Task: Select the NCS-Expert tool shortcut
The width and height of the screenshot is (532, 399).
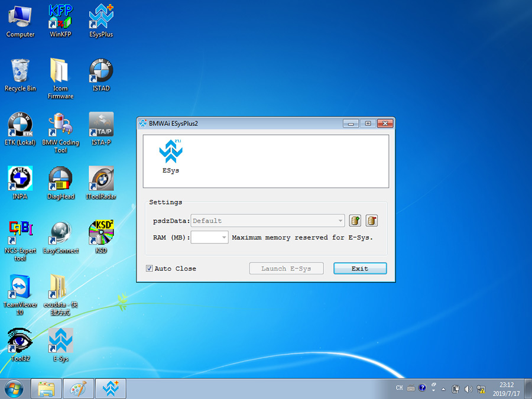Action: pyautogui.click(x=20, y=241)
